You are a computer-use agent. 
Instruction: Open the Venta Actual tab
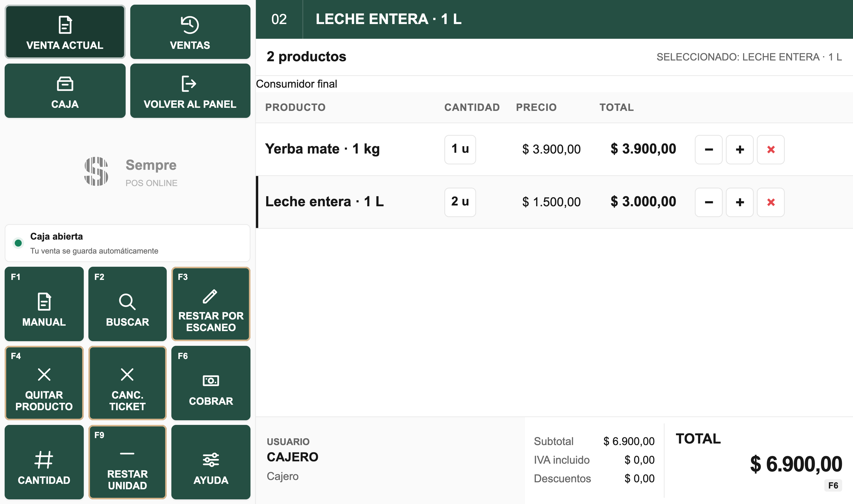pos(65,32)
